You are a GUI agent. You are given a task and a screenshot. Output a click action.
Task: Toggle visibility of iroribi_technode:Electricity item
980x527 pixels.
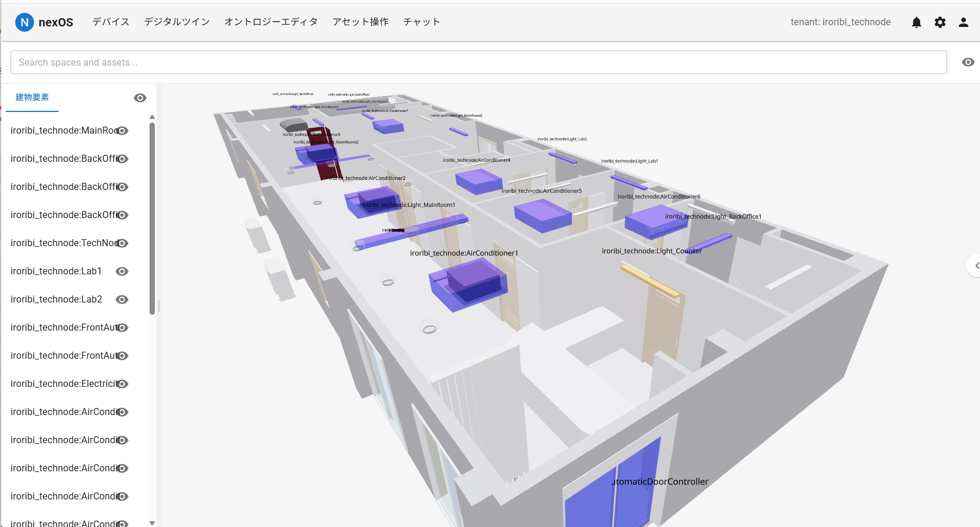point(122,384)
